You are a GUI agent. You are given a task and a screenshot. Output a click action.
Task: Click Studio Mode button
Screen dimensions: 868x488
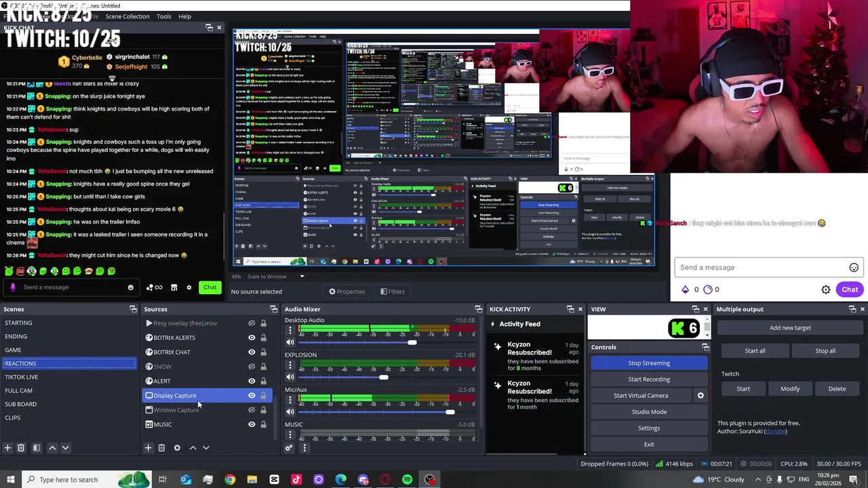tap(649, 411)
